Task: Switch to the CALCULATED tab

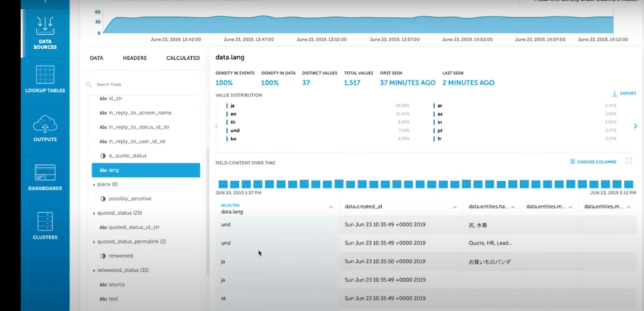Action: click(x=183, y=58)
